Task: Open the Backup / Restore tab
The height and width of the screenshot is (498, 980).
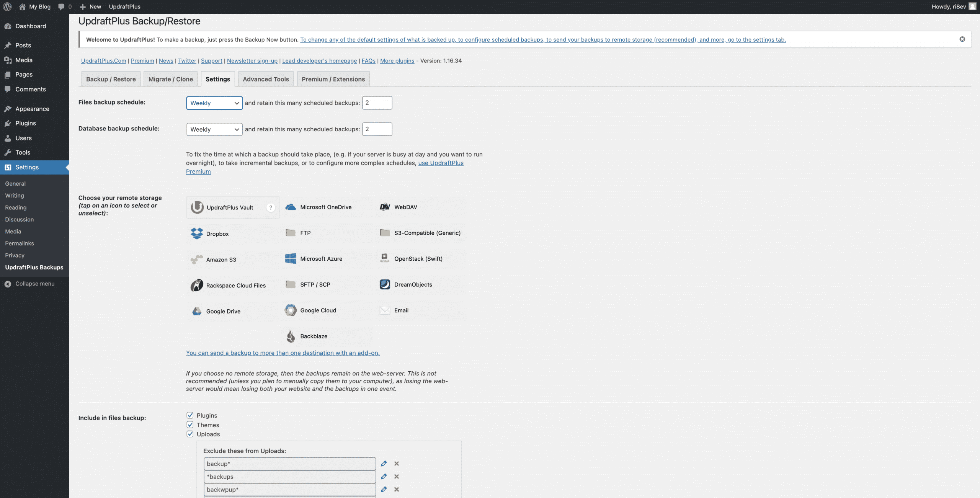Action: (111, 79)
